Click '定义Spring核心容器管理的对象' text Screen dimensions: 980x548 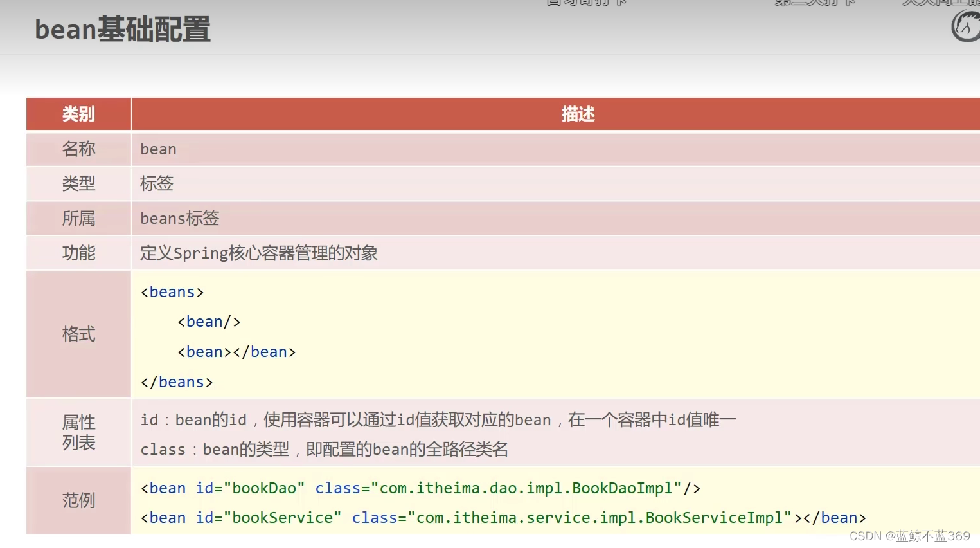pyautogui.click(x=259, y=253)
